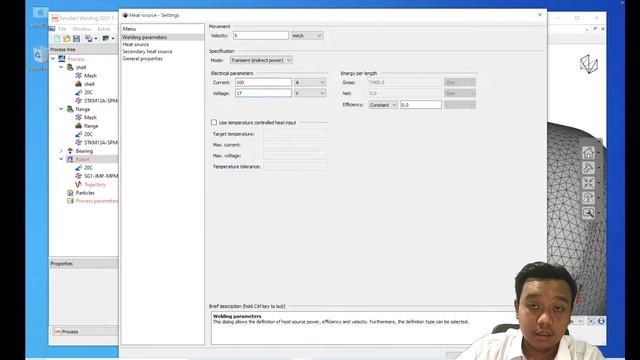Click the open folder icon in toolbar
The width and height of the screenshot is (640, 360).
(67, 38)
